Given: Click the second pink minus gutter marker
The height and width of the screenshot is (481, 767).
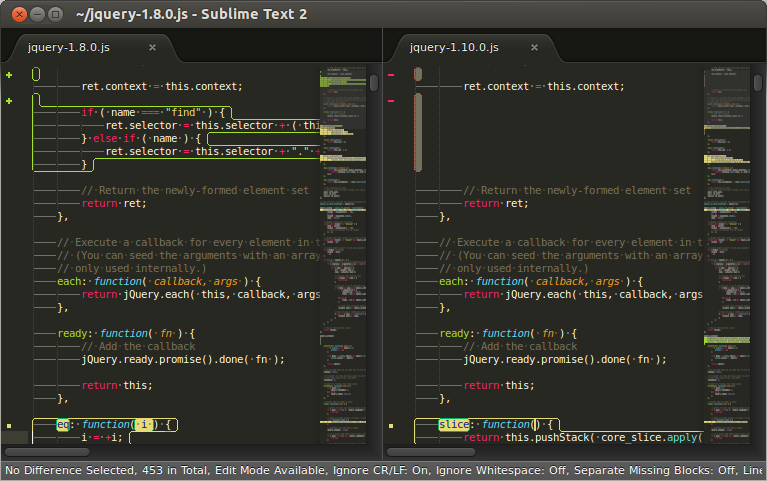Looking at the screenshot, I should 391,101.
